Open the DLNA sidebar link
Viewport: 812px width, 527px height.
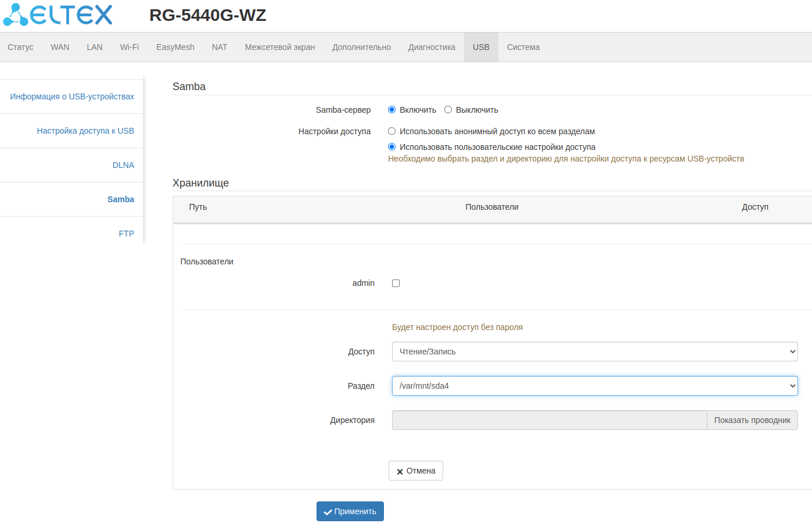[x=123, y=165]
